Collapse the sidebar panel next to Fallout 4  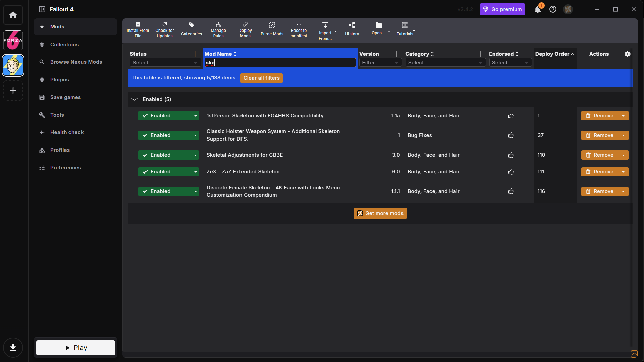point(42,9)
